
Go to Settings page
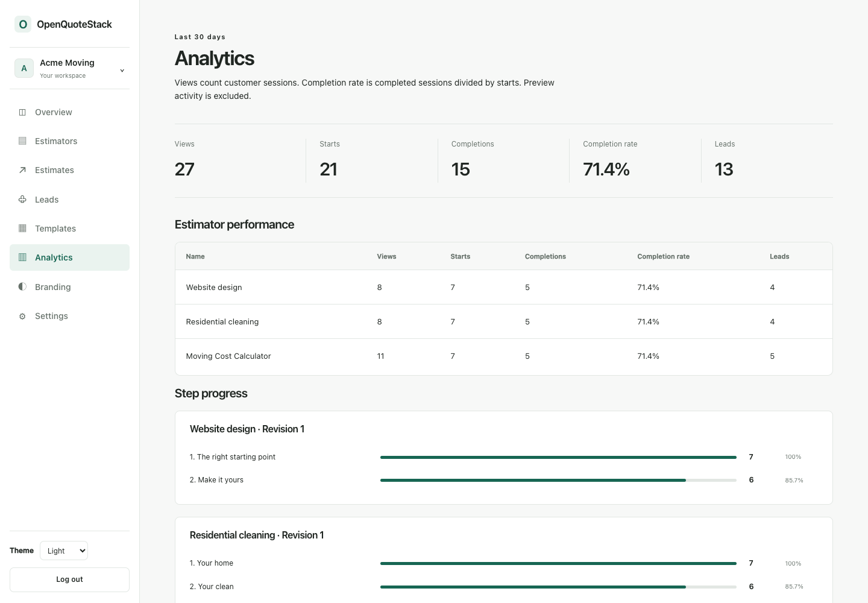69,316
